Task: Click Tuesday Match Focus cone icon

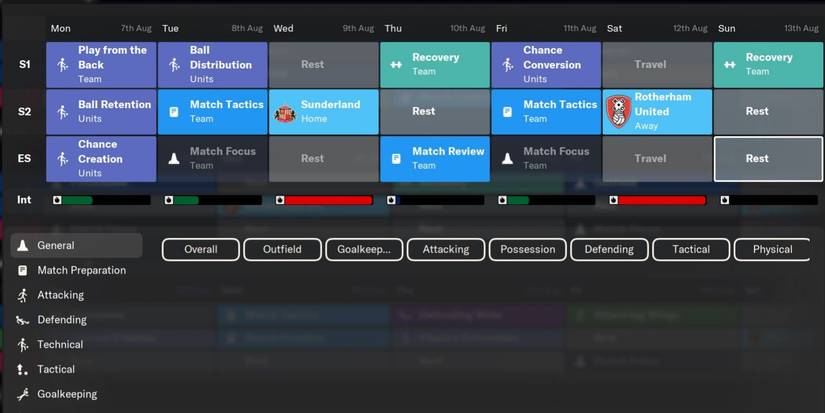Action: pos(174,158)
